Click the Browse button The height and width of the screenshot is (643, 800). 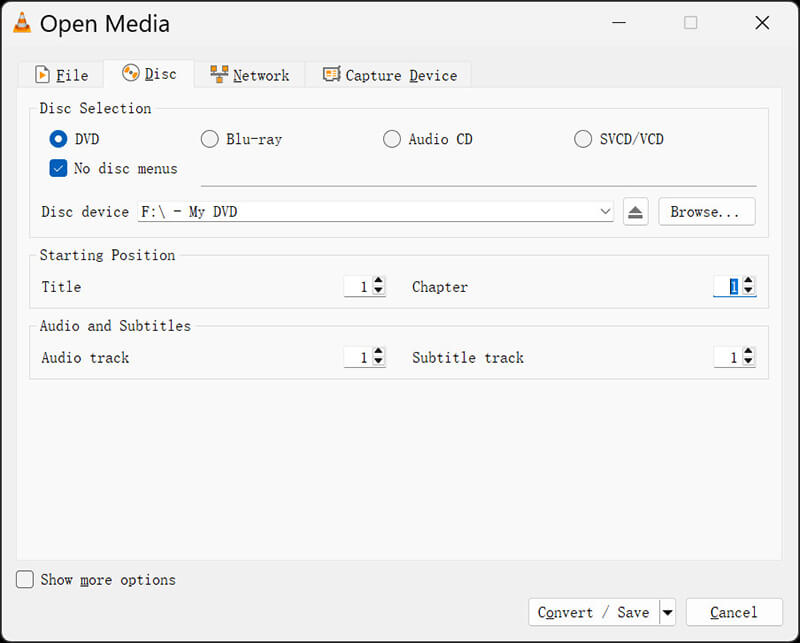click(706, 211)
